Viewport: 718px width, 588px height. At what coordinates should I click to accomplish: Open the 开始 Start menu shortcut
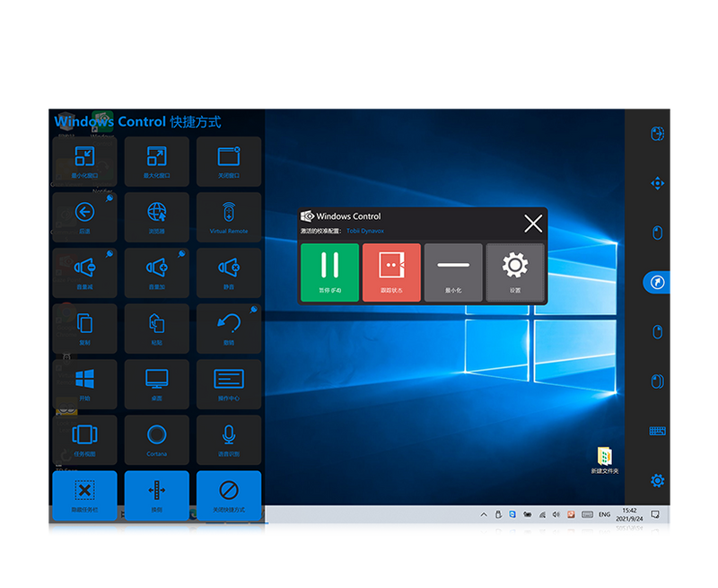point(84,384)
